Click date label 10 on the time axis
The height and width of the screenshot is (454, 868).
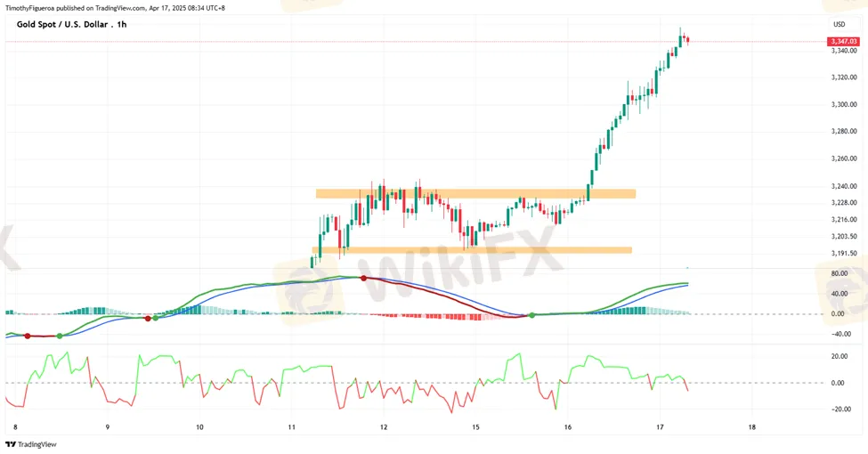pos(199,427)
